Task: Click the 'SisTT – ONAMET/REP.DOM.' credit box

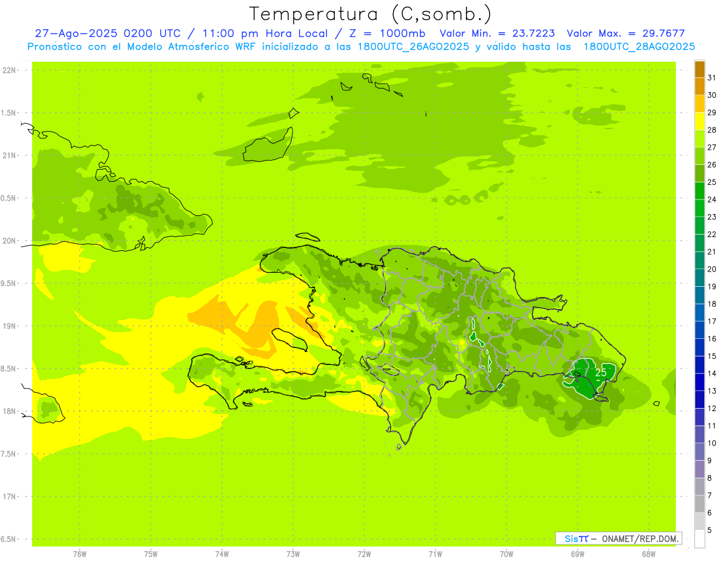Action: pos(618,538)
